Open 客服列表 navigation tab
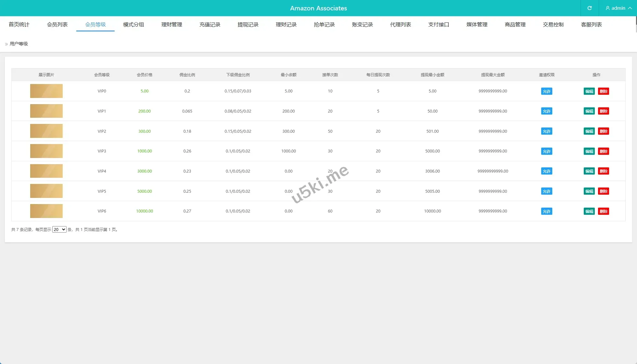The image size is (637, 364). click(x=591, y=25)
